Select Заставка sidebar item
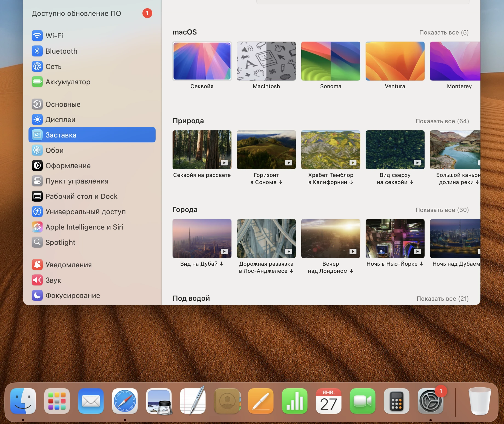The width and height of the screenshot is (504, 424). click(x=92, y=135)
